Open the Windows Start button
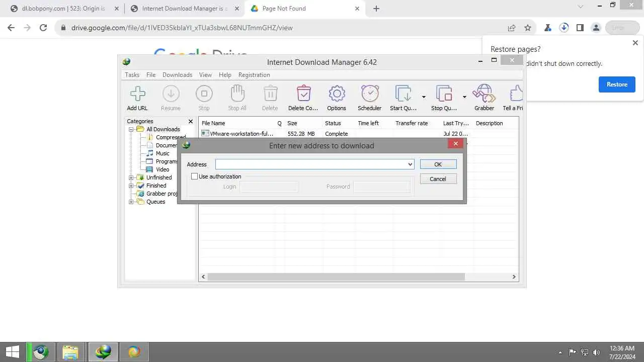 coord(13,352)
